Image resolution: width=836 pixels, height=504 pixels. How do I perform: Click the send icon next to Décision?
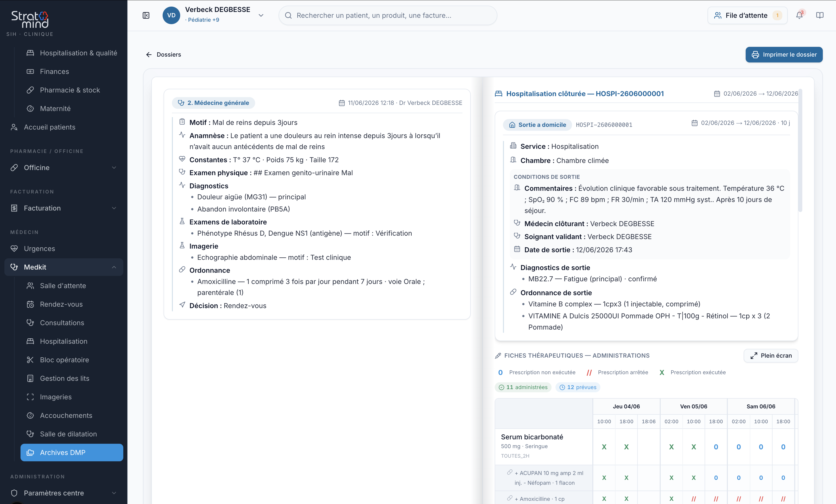[x=182, y=305]
